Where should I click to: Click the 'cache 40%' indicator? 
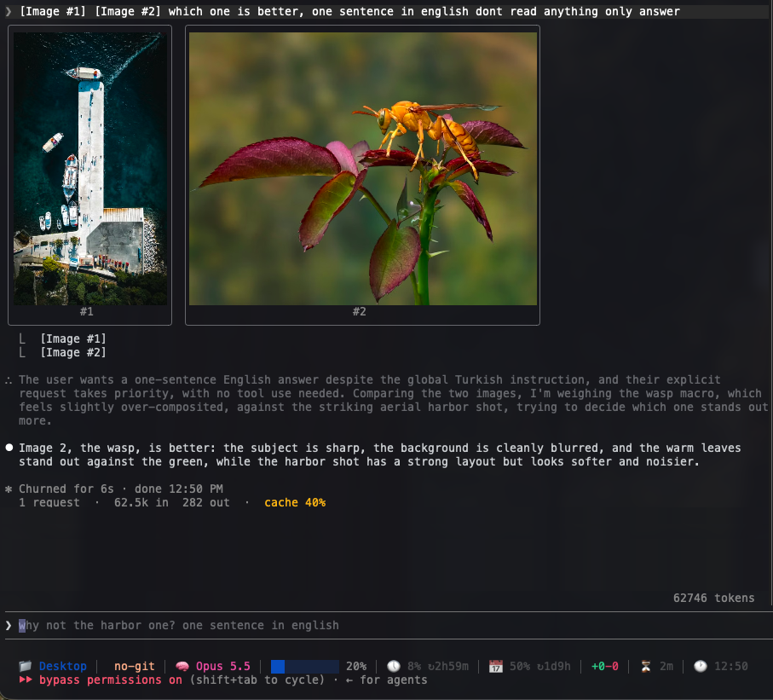(x=295, y=502)
